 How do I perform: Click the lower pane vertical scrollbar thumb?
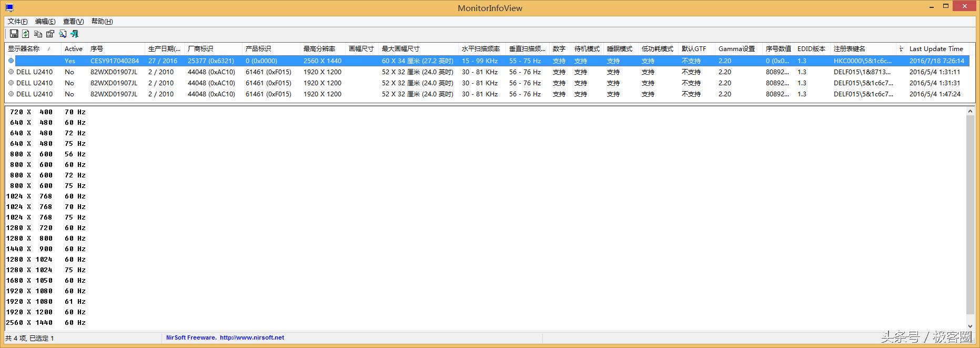pyautogui.click(x=971, y=215)
